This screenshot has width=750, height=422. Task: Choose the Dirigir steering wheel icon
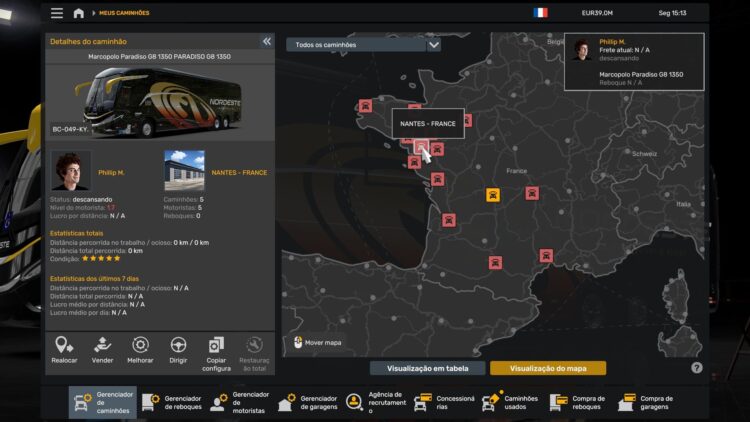178,350
